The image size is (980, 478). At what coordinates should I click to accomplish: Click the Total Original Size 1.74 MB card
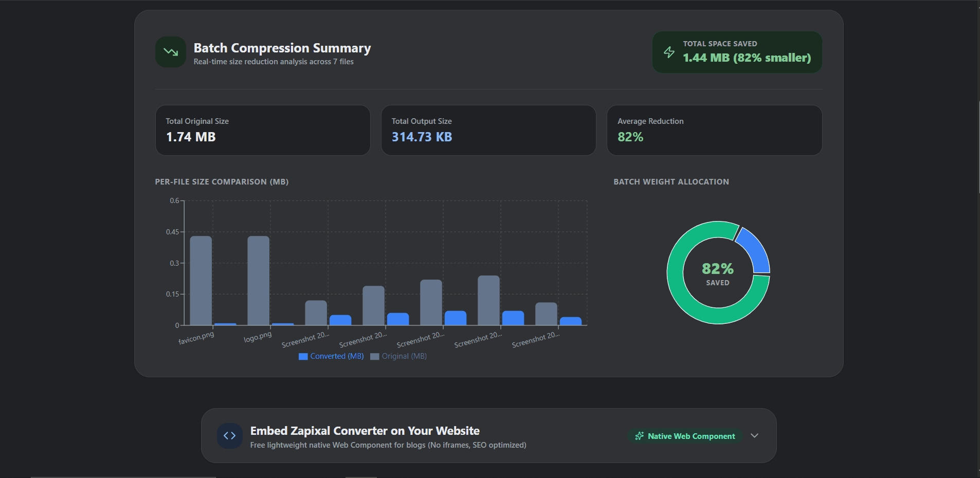point(263,131)
